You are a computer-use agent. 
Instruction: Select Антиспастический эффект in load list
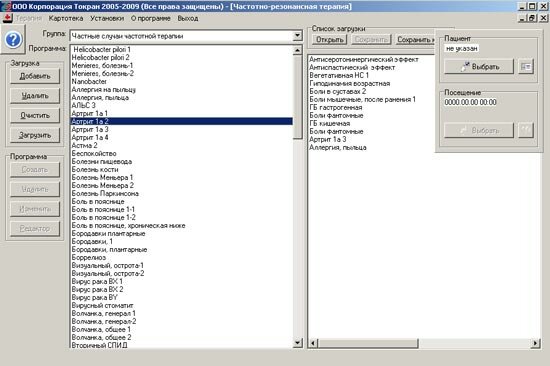352,68
